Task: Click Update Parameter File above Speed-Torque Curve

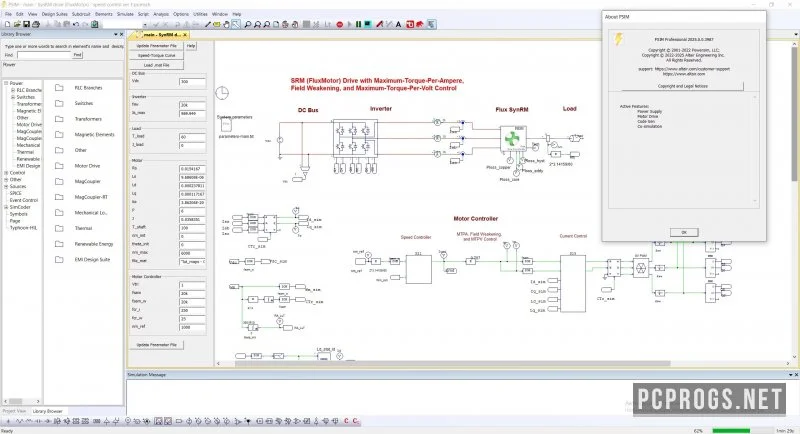Action: pos(156,46)
